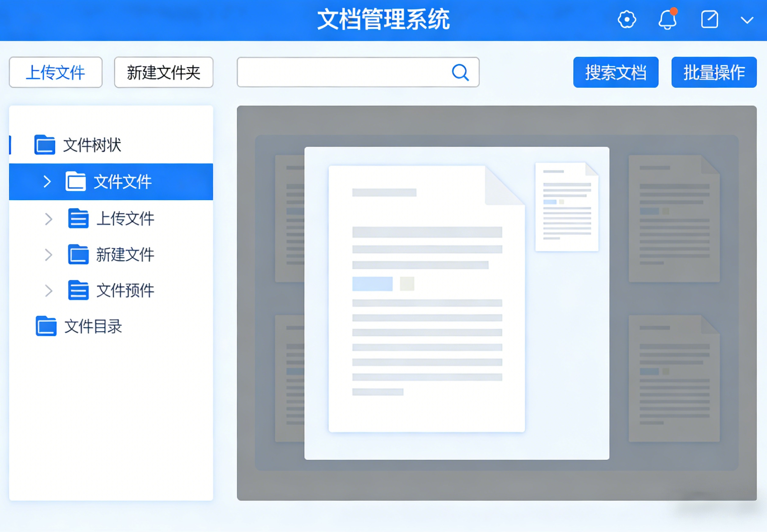Image resolution: width=767 pixels, height=532 pixels.
Task: Open settings gear icon in header
Action: tap(627, 19)
